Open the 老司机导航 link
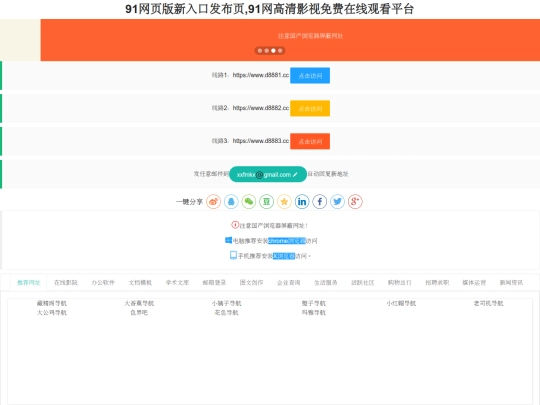540x405 pixels. 488,303
